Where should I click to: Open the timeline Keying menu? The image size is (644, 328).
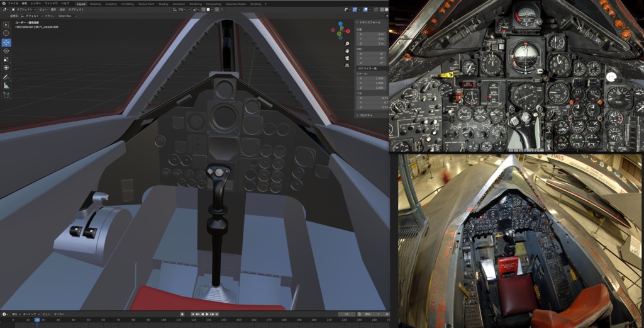coord(30,314)
